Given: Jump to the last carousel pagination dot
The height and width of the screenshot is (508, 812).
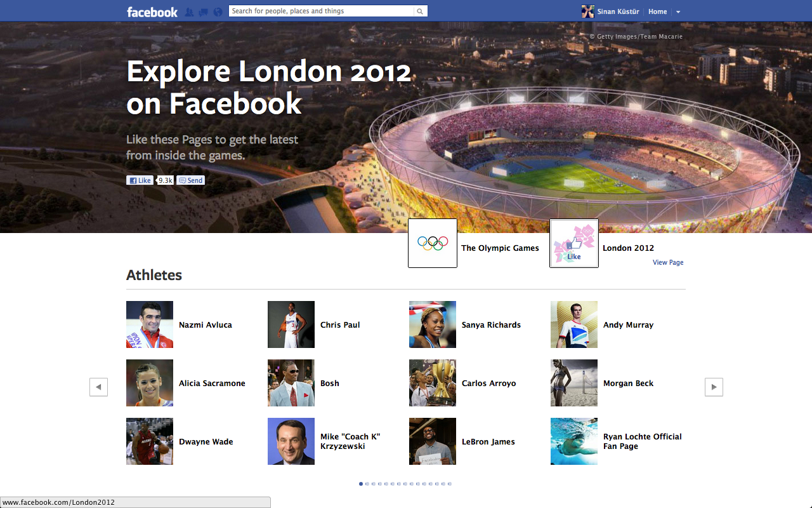Looking at the screenshot, I should tap(450, 484).
